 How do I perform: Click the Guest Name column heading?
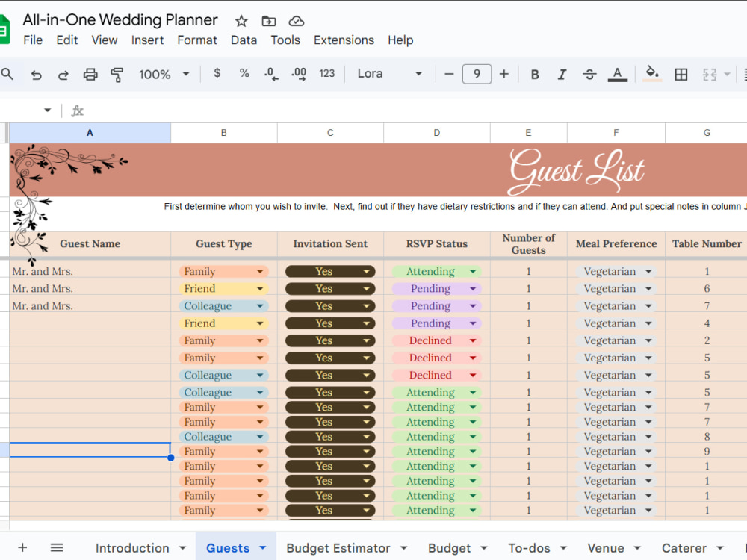coord(90,244)
